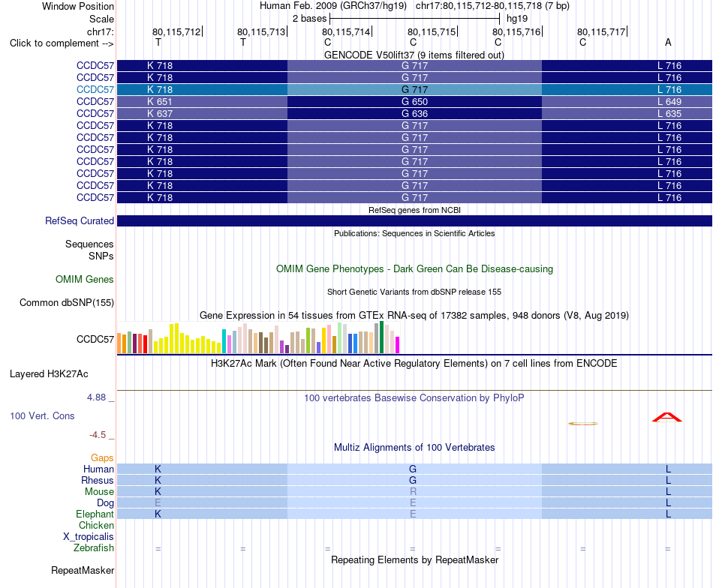Click the 4.88 upper axis value
Screen dimensions: 713x588
(96, 397)
